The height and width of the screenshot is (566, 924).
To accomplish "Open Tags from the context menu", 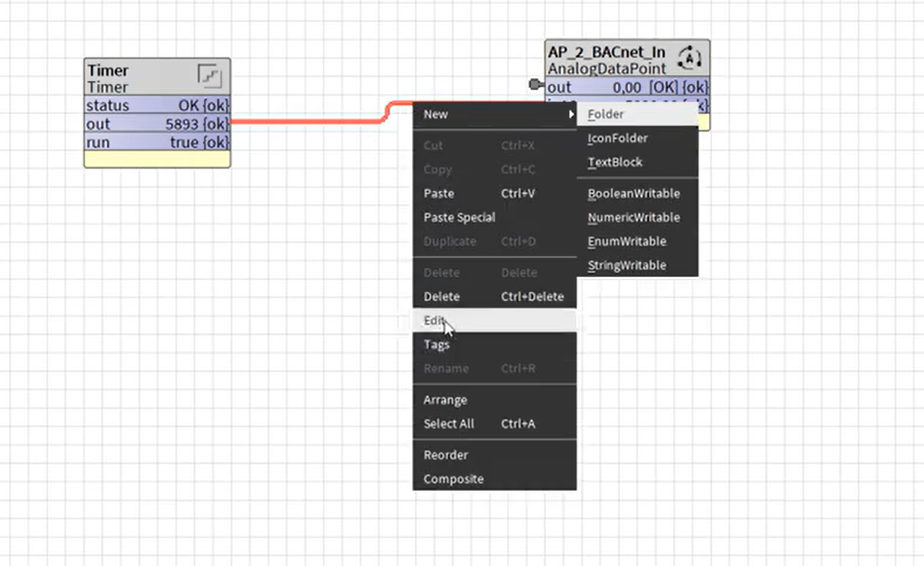I will pos(436,344).
